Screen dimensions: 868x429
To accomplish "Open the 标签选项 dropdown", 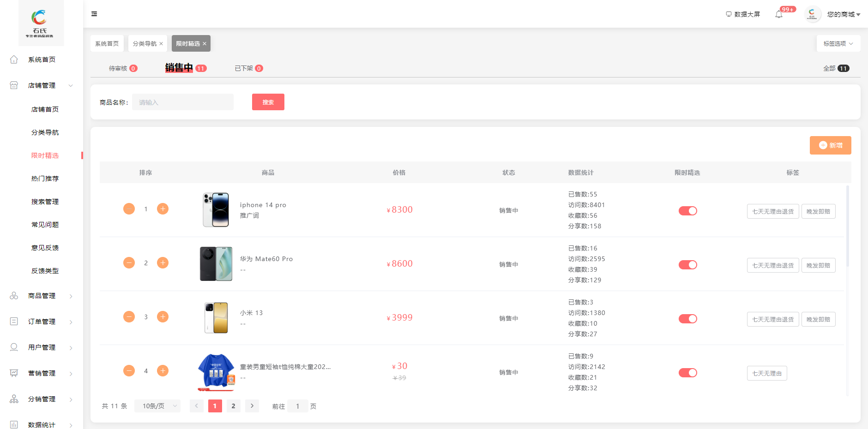I will pos(838,43).
